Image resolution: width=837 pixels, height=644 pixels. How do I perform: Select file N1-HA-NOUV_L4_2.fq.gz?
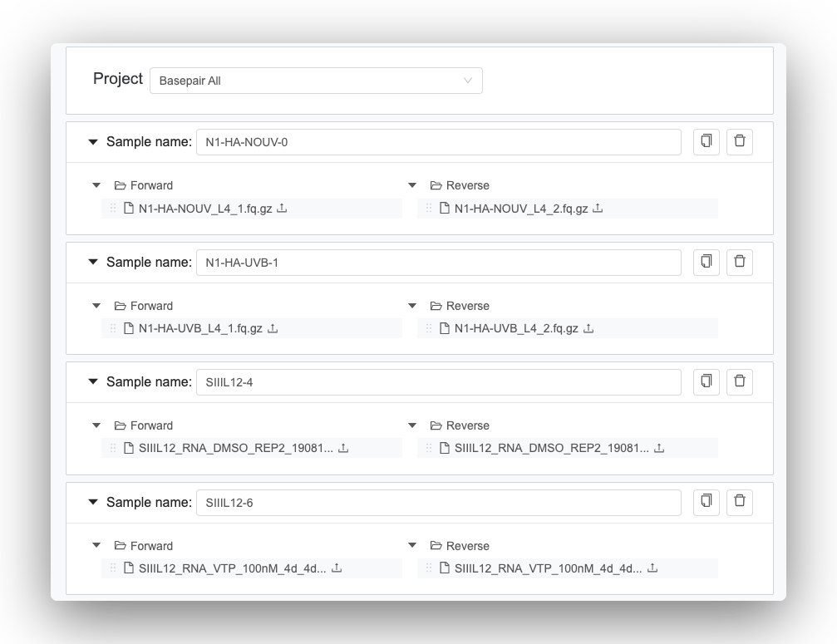tap(521, 209)
